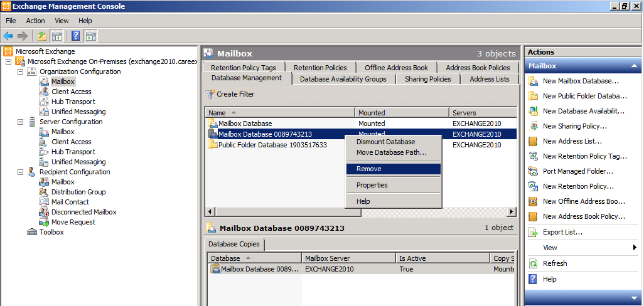Screen dimensions: 644x306
Task: Click the Back arrow toolbar icon
Action: [8, 36]
